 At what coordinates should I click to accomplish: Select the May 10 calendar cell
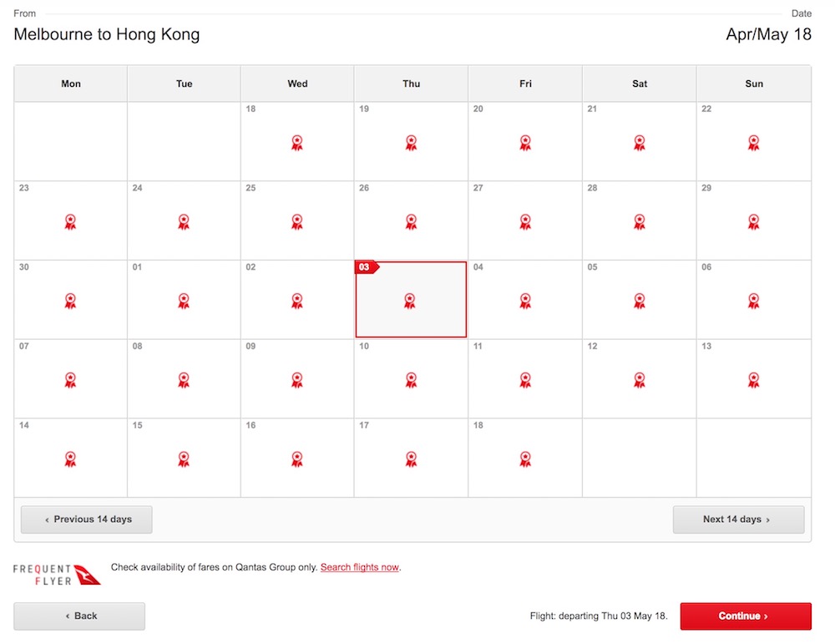click(x=411, y=378)
